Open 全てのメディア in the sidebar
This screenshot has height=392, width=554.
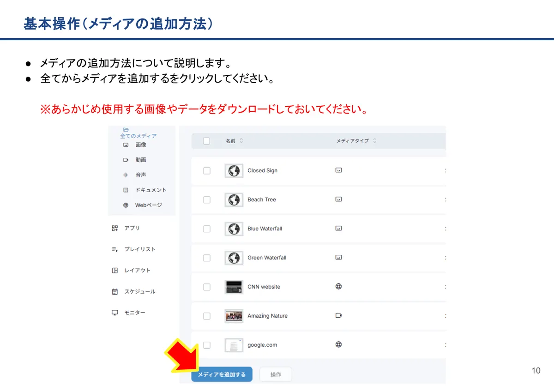click(138, 136)
